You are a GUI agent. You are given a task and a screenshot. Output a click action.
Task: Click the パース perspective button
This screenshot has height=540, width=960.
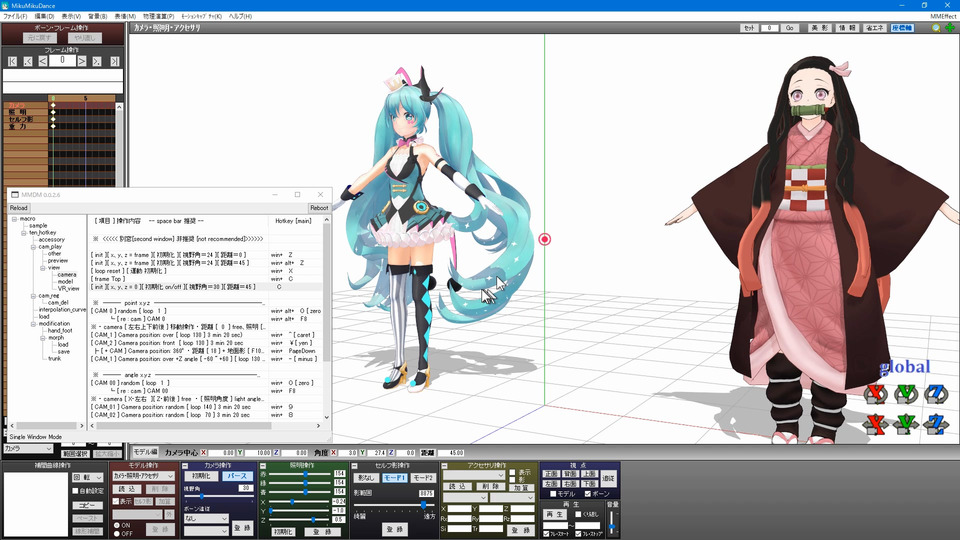tap(237, 476)
